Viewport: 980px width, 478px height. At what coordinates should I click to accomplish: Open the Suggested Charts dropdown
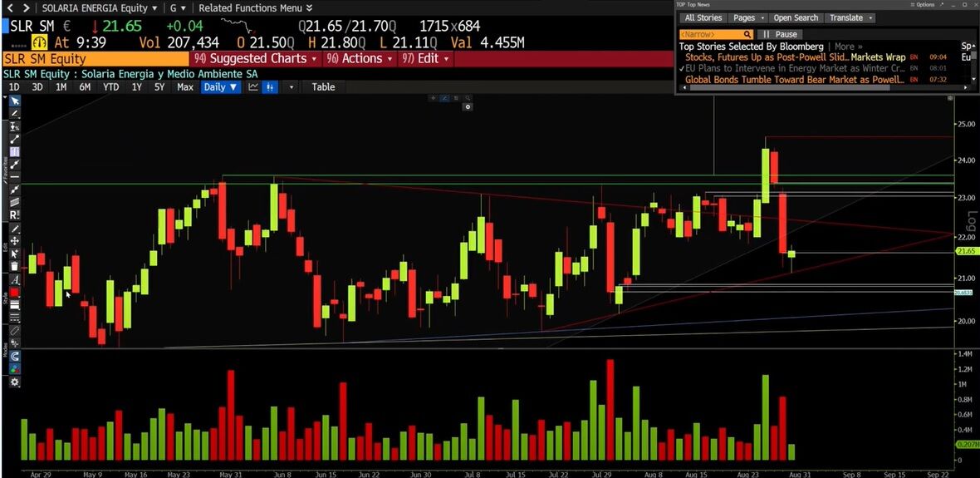point(257,59)
